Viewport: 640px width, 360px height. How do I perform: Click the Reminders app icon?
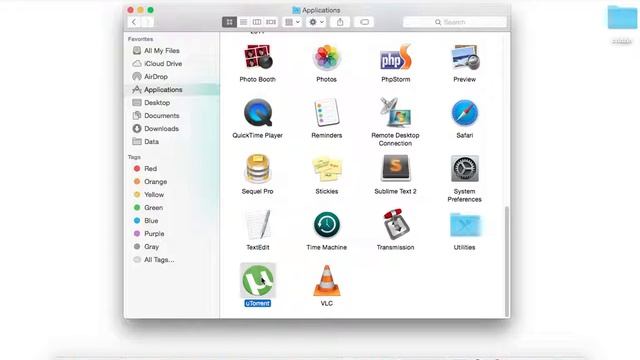pos(327,113)
